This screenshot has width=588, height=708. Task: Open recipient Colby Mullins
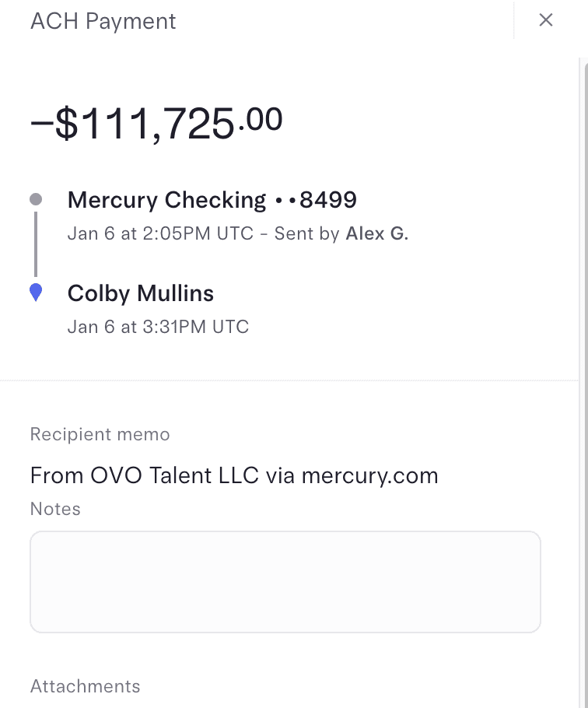coord(141,293)
